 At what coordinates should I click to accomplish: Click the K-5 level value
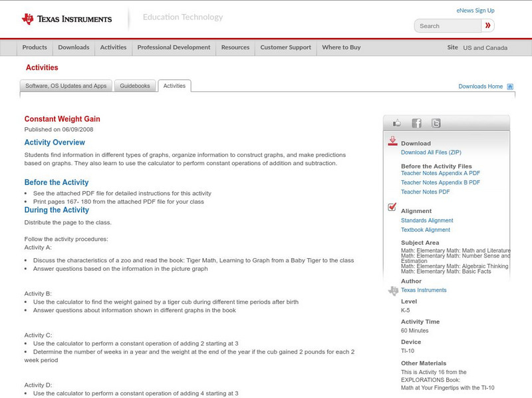point(405,310)
